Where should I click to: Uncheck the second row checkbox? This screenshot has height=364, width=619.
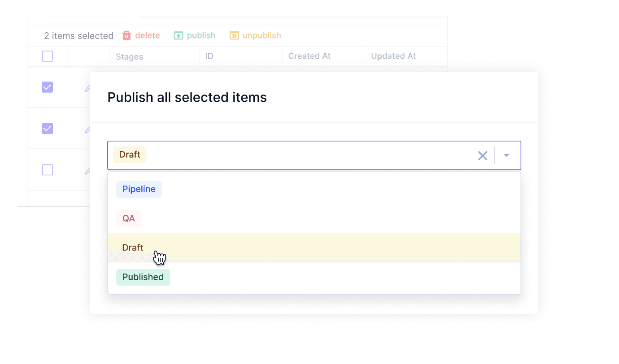click(x=47, y=129)
